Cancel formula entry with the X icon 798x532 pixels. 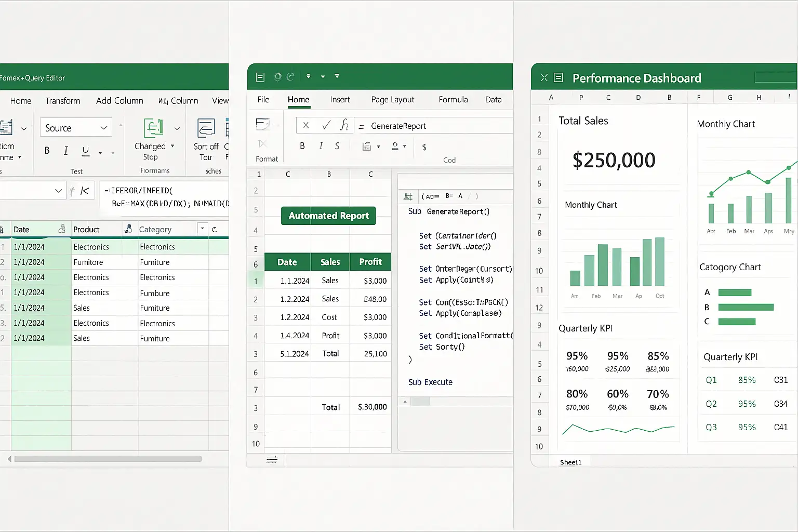point(306,125)
